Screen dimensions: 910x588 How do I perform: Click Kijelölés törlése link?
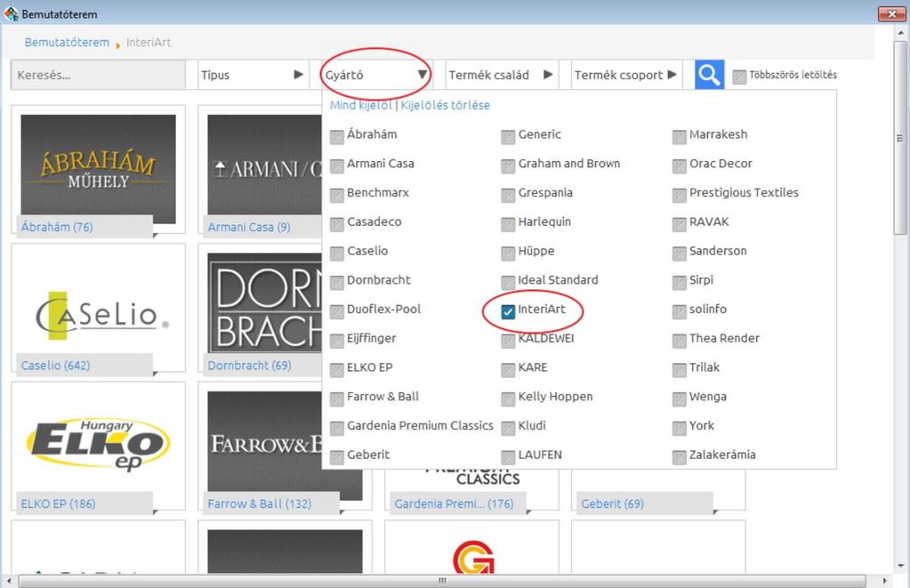click(x=445, y=105)
